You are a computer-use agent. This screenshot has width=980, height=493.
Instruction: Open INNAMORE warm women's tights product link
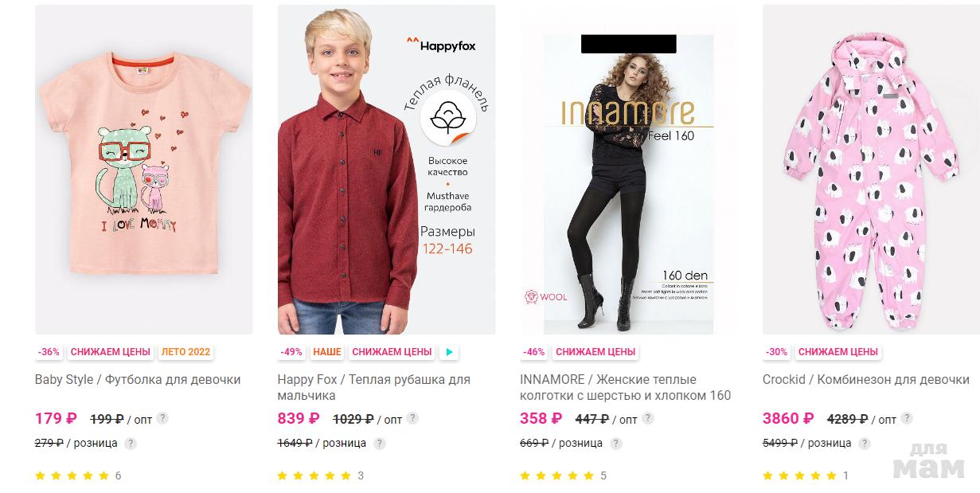click(x=626, y=388)
